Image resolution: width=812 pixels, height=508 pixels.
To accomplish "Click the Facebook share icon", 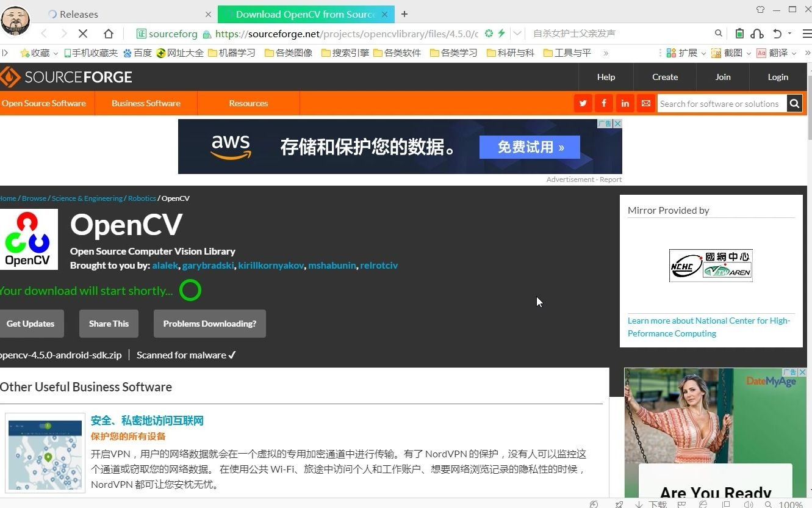I will pos(604,104).
